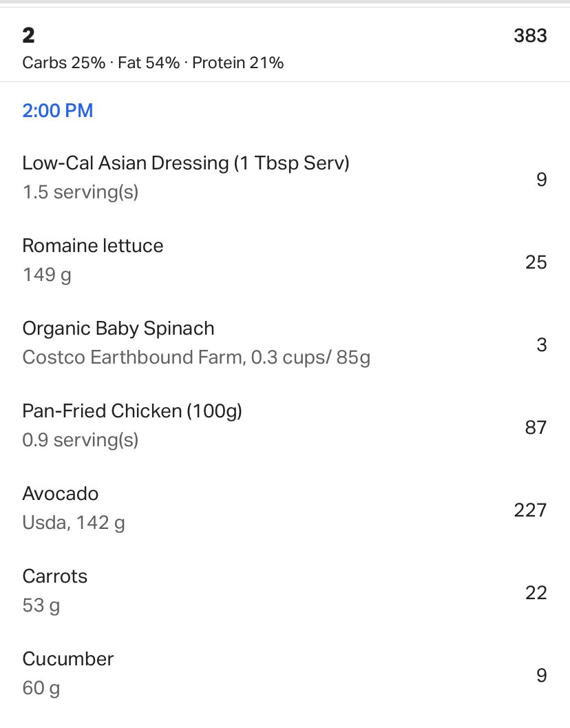
Task: Tap the 53 g carrots amount
Action: pos(41,605)
